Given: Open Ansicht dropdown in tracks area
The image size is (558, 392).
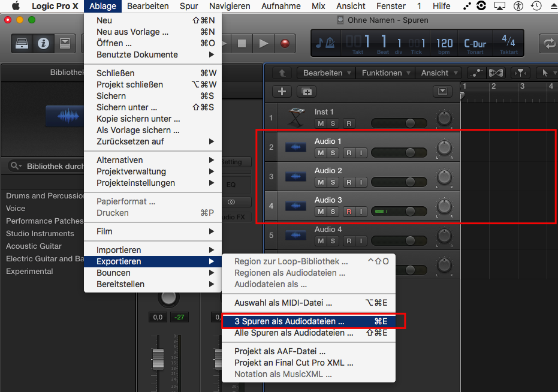Looking at the screenshot, I should click(x=439, y=73).
